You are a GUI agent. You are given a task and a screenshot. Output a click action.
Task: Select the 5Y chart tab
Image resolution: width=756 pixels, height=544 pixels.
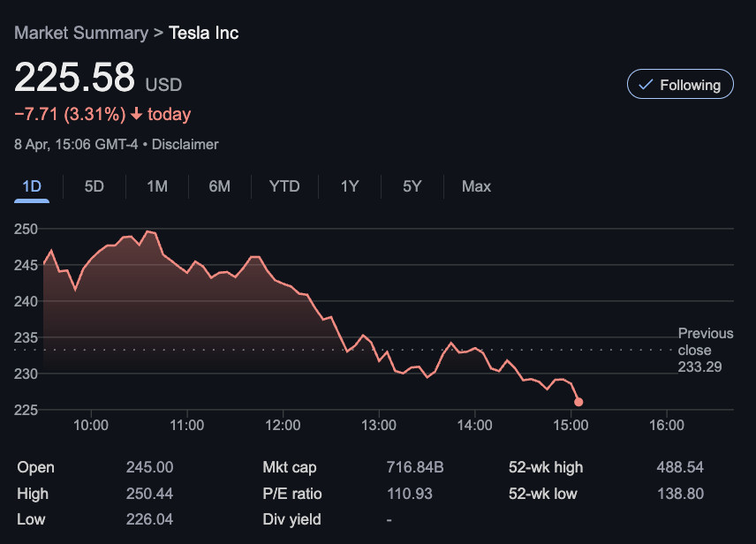pos(412,186)
